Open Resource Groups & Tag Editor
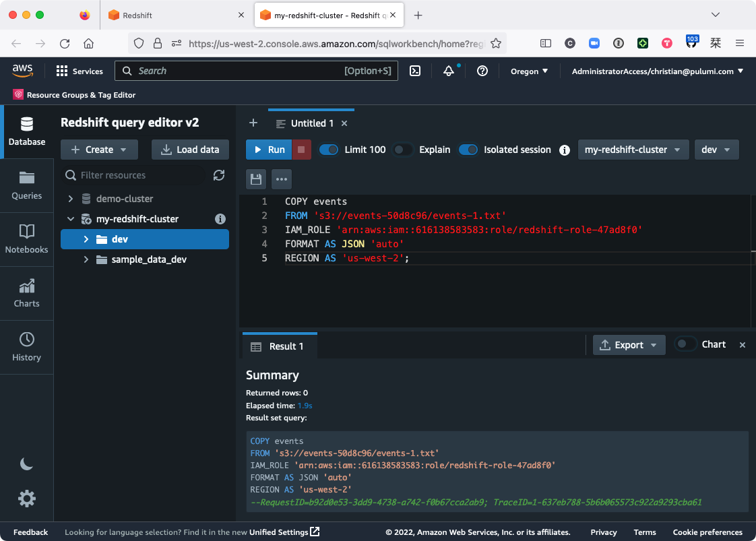Image resolution: width=756 pixels, height=541 pixels. coord(75,95)
